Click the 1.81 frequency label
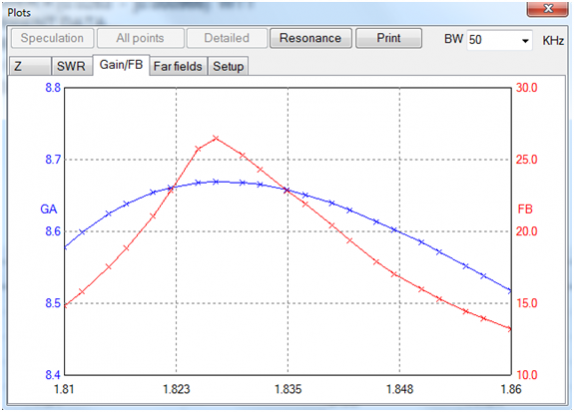The width and height of the screenshot is (574, 412). (x=64, y=389)
